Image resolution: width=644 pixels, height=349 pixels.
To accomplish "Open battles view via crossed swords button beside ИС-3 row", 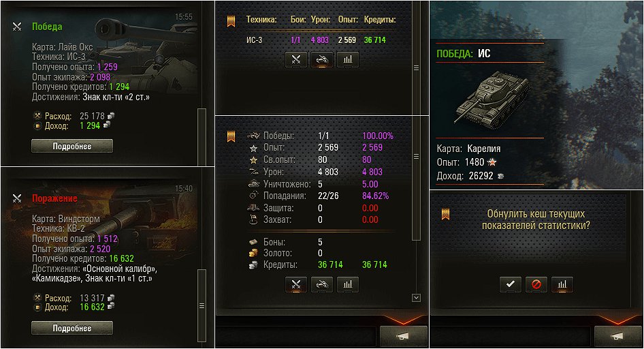I will pyautogui.click(x=295, y=59).
